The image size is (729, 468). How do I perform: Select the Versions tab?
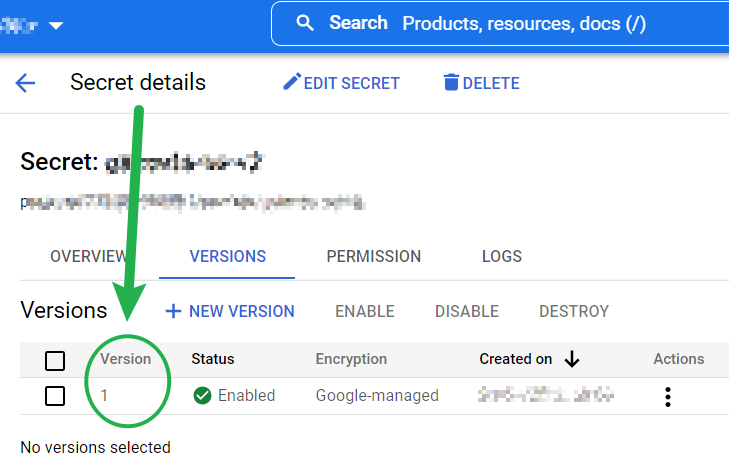tap(228, 257)
